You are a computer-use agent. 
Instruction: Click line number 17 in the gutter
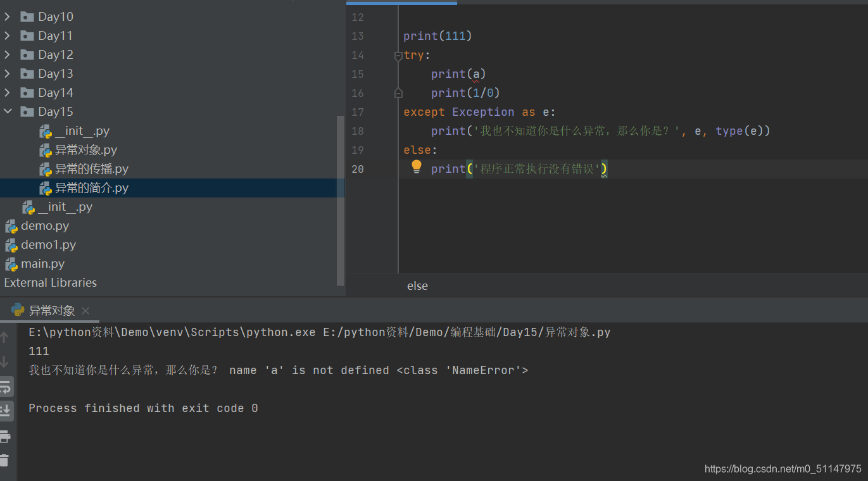[x=358, y=112]
